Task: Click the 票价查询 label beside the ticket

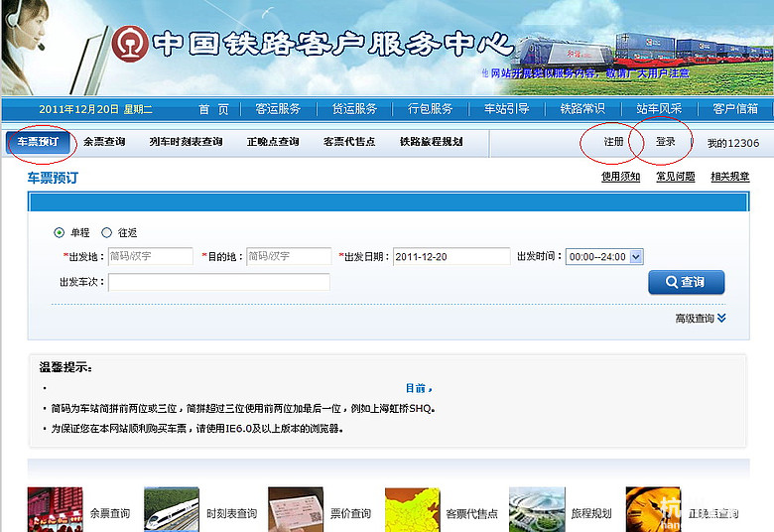Action: (x=350, y=514)
